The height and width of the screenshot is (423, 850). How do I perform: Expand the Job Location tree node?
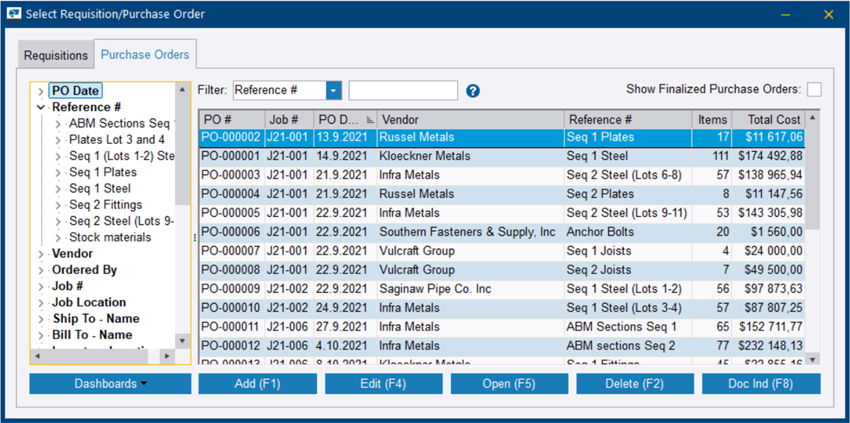[40, 303]
